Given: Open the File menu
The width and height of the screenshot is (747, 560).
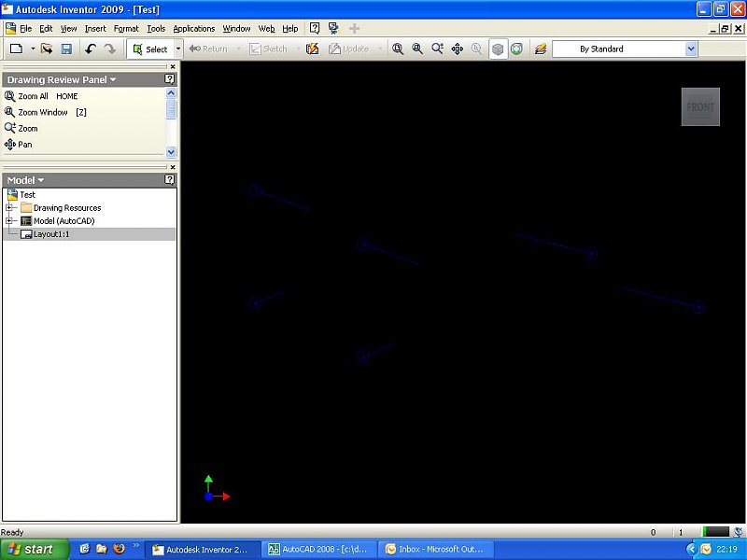Looking at the screenshot, I should (26, 29).
